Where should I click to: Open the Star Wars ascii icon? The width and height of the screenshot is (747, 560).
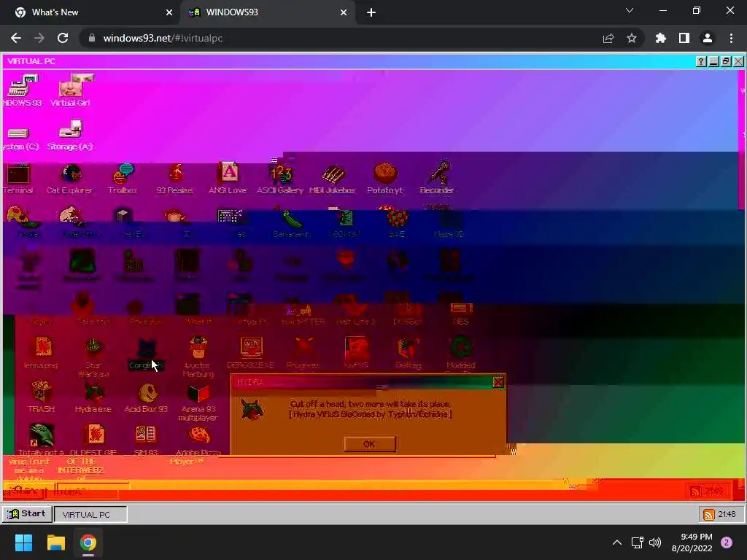[93, 357]
